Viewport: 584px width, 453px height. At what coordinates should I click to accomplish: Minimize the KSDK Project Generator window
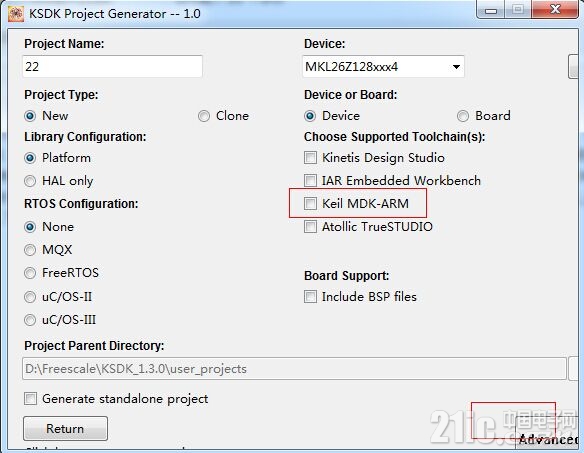pyautogui.click(x=491, y=10)
